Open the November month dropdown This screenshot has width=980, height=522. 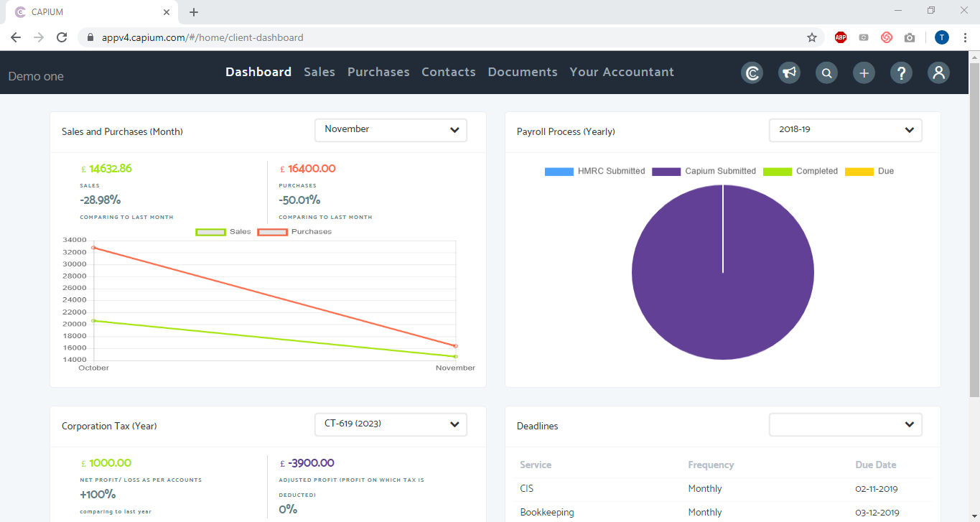tap(391, 130)
